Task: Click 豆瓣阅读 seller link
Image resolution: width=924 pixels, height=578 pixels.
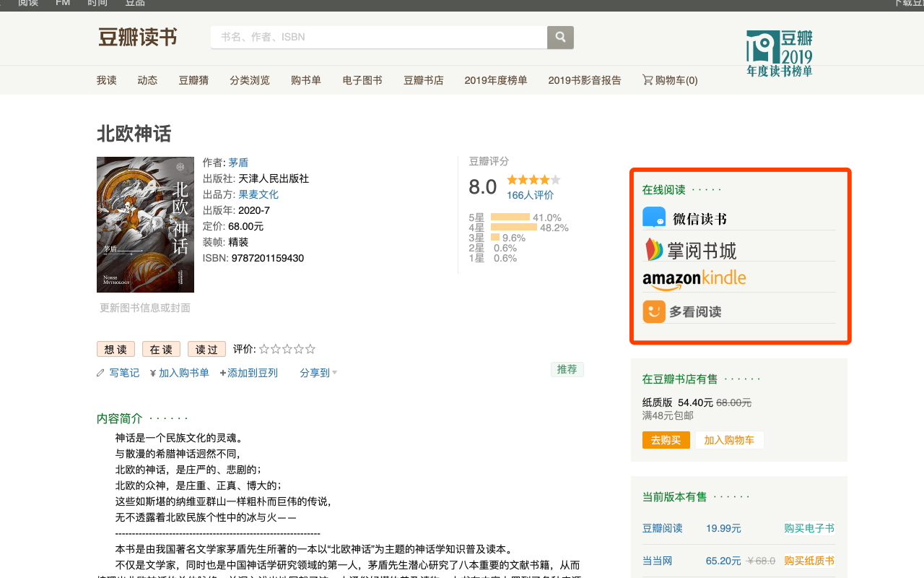Action: coord(662,528)
